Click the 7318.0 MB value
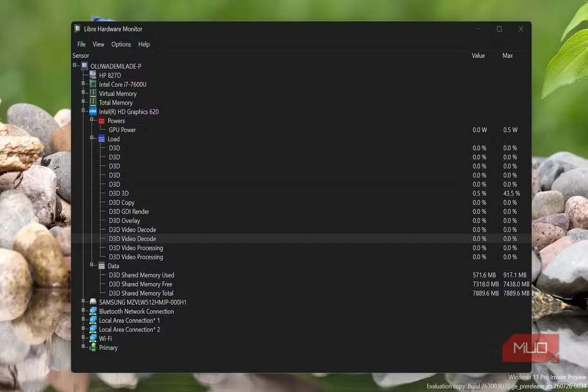 tap(486, 284)
